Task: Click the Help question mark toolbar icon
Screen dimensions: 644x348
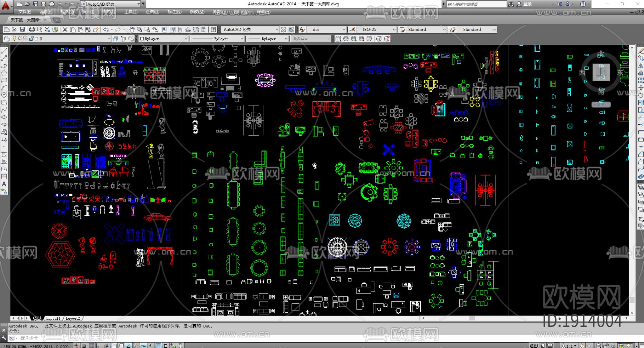Action: pyautogui.click(x=213, y=30)
